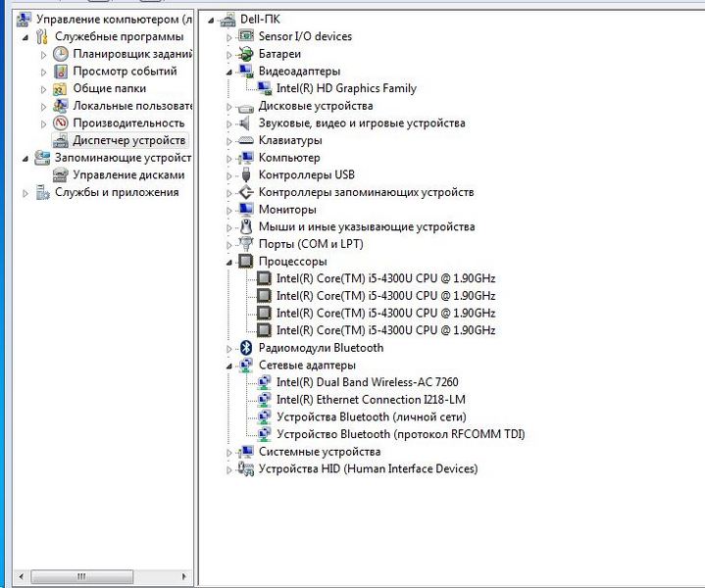Collapse the Видеоадаптеры node
705x588 pixels.
(x=229, y=72)
